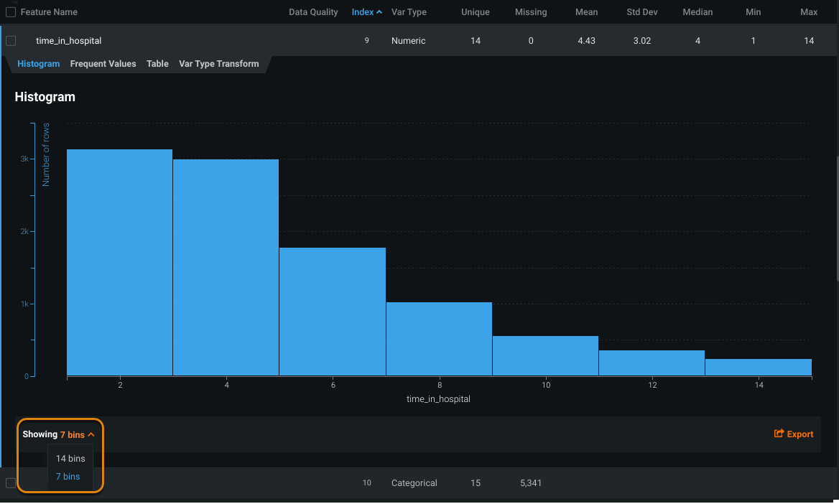Sort by the Data Quality column
Viewport: 839px width, 504px height.
point(313,12)
